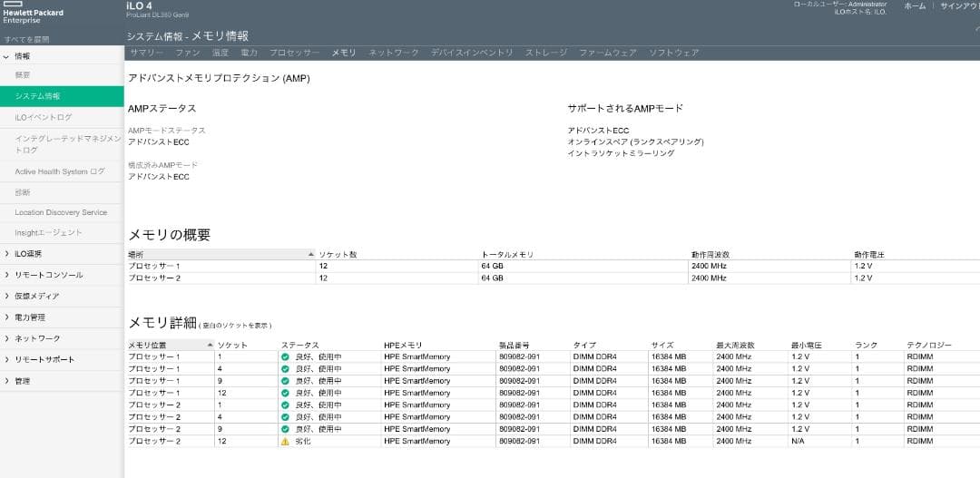Image resolution: width=980 pixels, height=478 pixels.
Task: Click sort arrow in 場所 column header
Action: coord(310,255)
